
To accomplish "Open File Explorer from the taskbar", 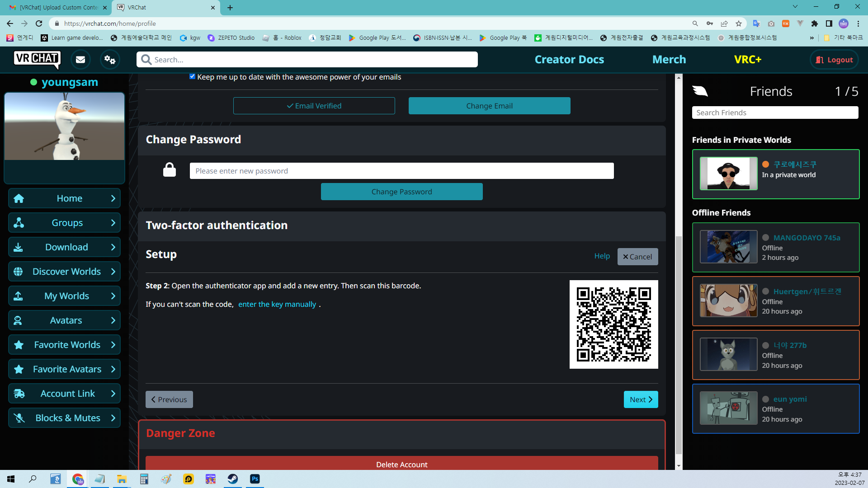I will tap(122, 479).
